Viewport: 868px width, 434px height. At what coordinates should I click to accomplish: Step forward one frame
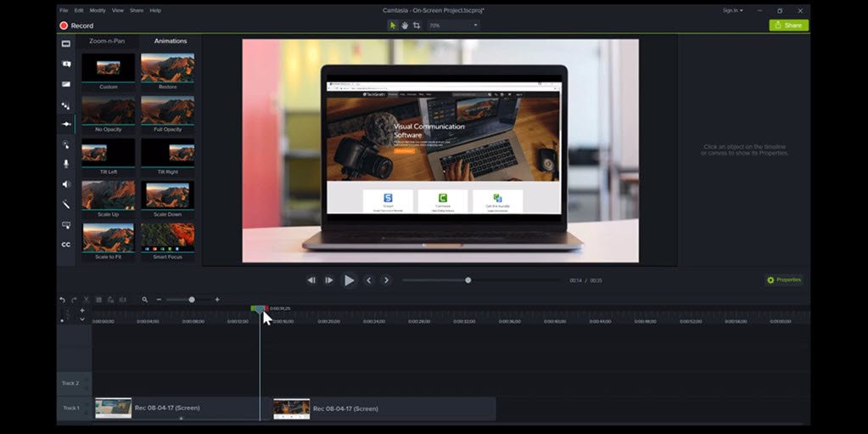click(329, 280)
